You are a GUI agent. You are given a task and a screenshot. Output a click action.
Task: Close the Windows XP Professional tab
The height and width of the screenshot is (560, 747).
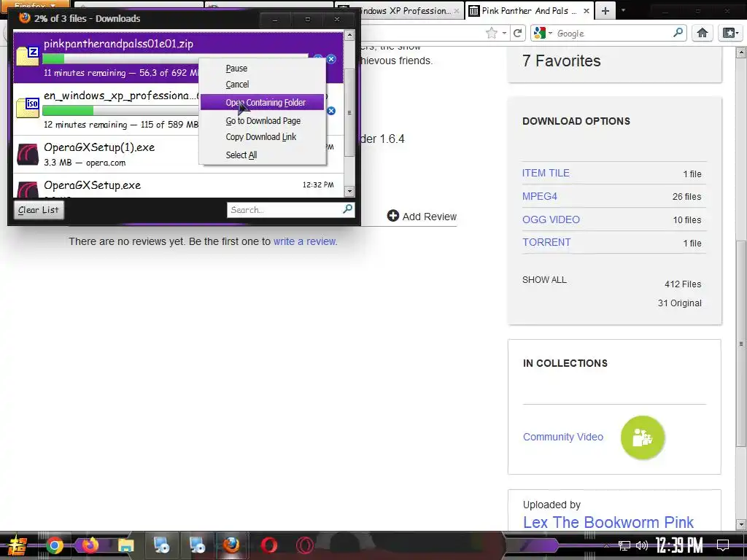point(457,10)
